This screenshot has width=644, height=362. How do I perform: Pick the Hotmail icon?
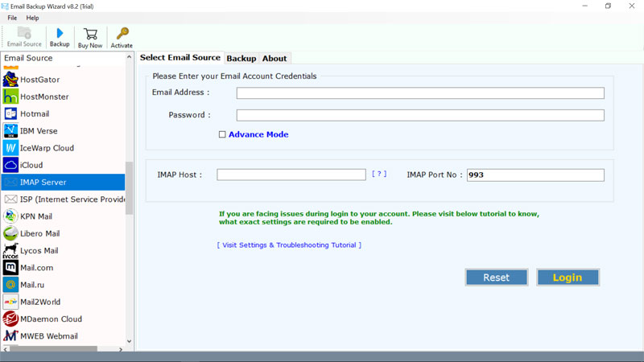pyautogui.click(x=10, y=113)
